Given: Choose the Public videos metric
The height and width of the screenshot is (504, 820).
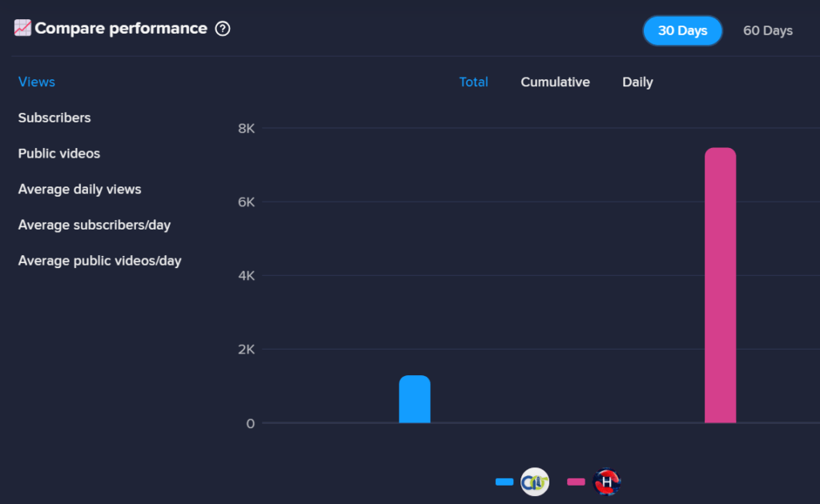Looking at the screenshot, I should tap(59, 154).
